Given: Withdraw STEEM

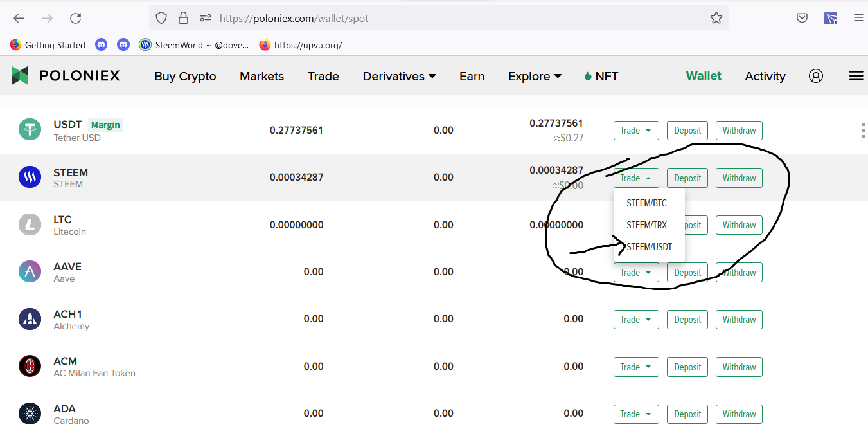Looking at the screenshot, I should 739,178.
